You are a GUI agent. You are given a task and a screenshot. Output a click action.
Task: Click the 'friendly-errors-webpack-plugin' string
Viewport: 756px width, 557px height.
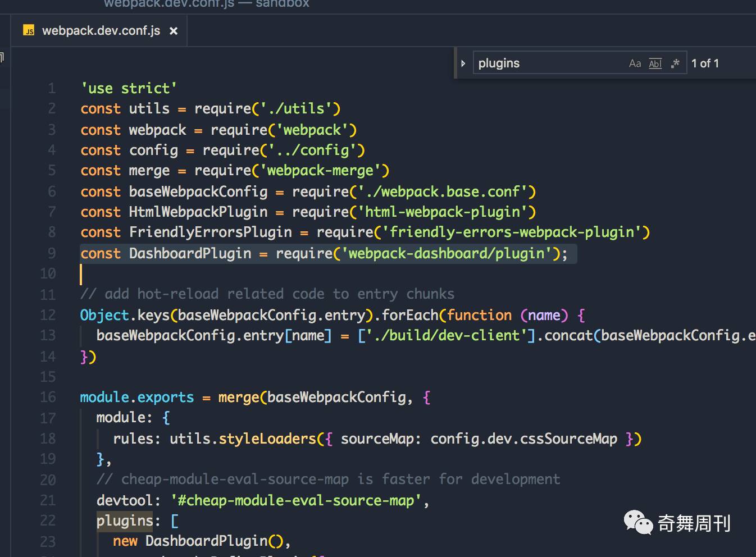(x=512, y=232)
